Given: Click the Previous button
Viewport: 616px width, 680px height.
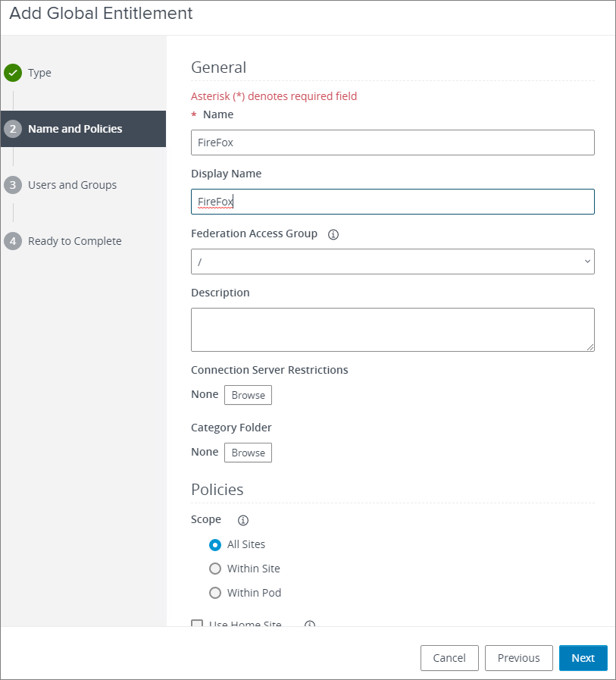Looking at the screenshot, I should 518,658.
